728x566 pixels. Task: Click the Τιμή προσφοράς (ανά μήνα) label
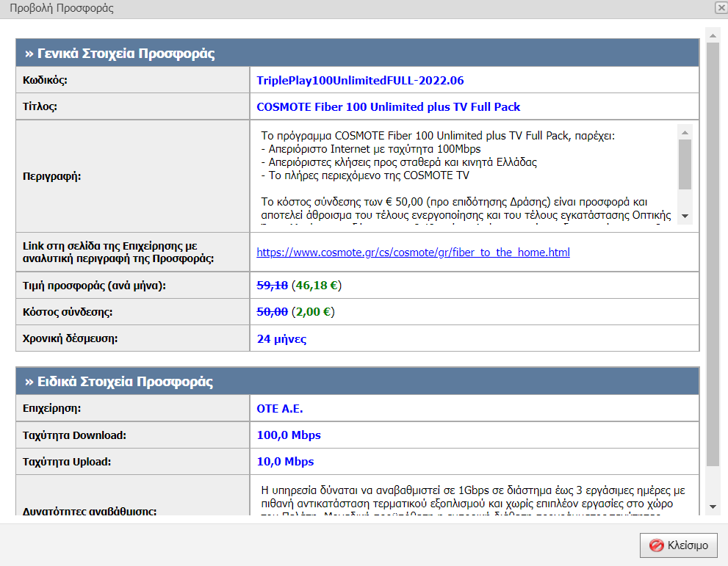pos(94,286)
